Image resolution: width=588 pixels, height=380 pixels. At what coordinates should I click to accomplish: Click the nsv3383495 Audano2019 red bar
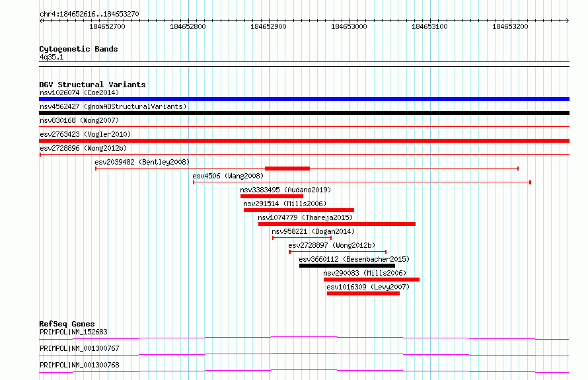point(272,196)
